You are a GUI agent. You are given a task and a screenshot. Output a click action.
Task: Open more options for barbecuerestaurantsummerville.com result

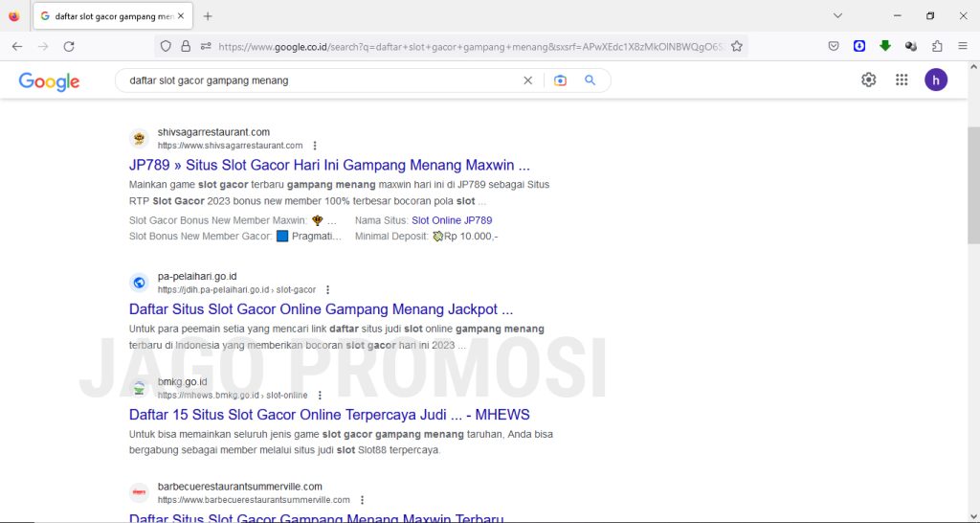(362, 500)
